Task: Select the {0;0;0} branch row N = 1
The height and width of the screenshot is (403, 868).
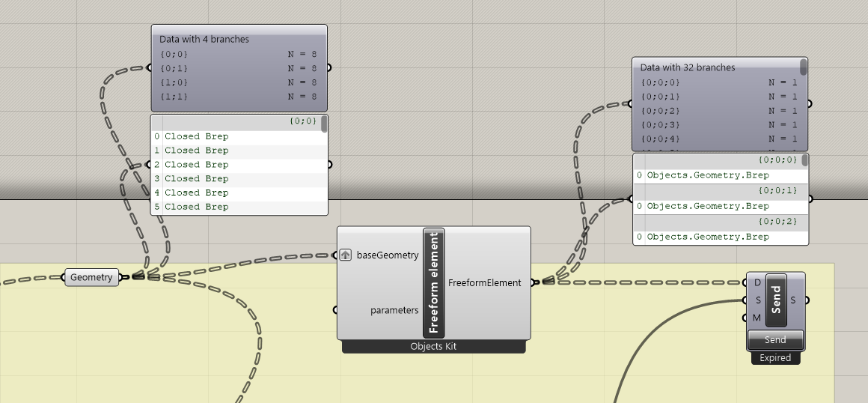Action: [x=720, y=82]
